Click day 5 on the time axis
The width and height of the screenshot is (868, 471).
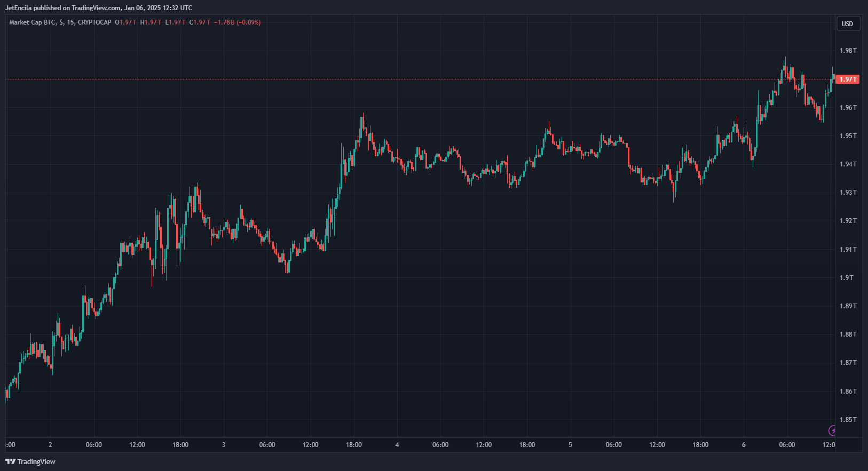click(x=570, y=445)
